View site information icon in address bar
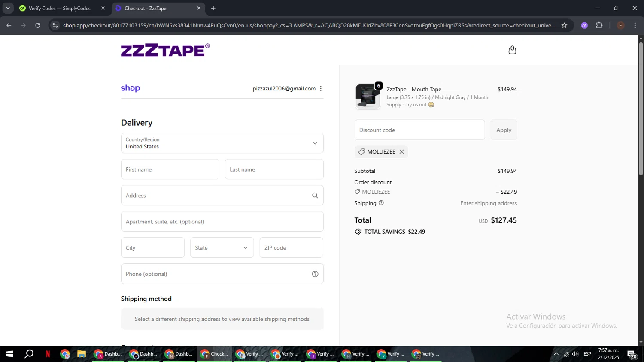The height and width of the screenshot is (362, 644). pos(55,25)
